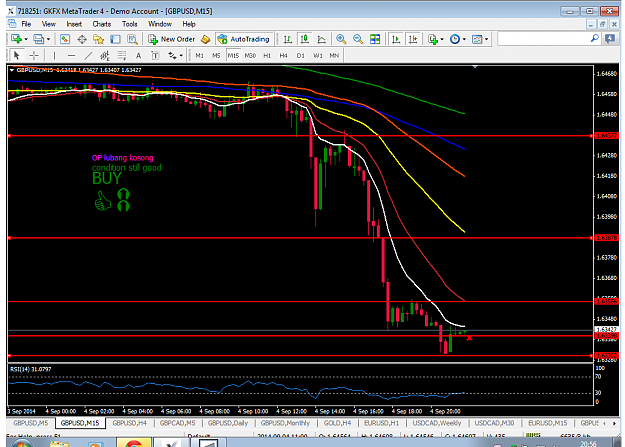Open the chat notifications icon
The image size is (625, 447).
(609, 39)
